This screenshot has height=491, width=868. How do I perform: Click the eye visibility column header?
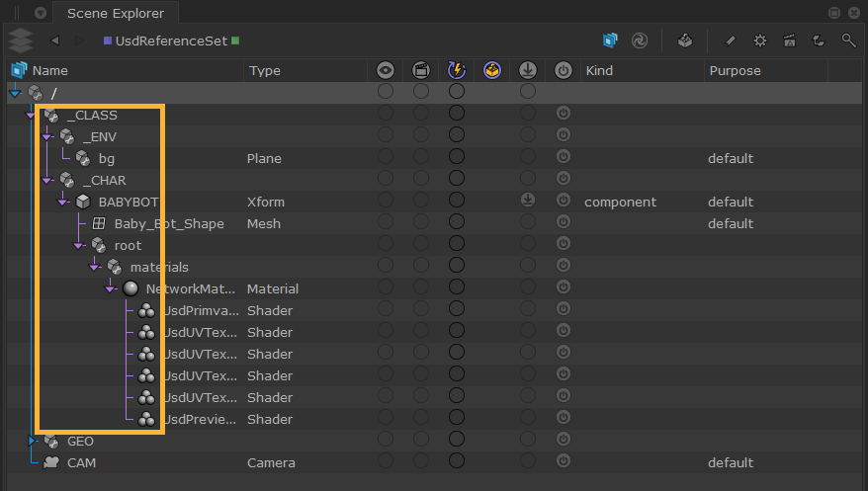pyautogui.click(x=386, y=70)
